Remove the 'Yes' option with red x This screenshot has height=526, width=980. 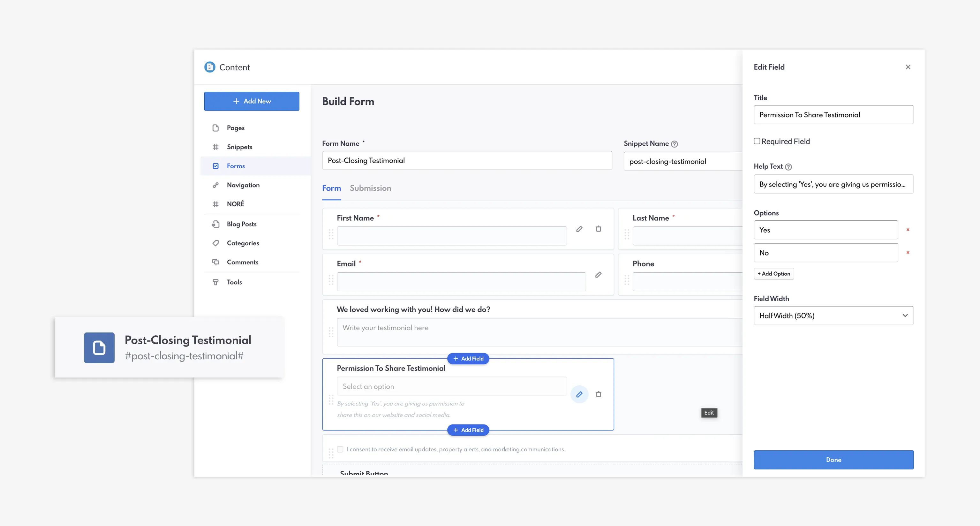click(908, 230)
